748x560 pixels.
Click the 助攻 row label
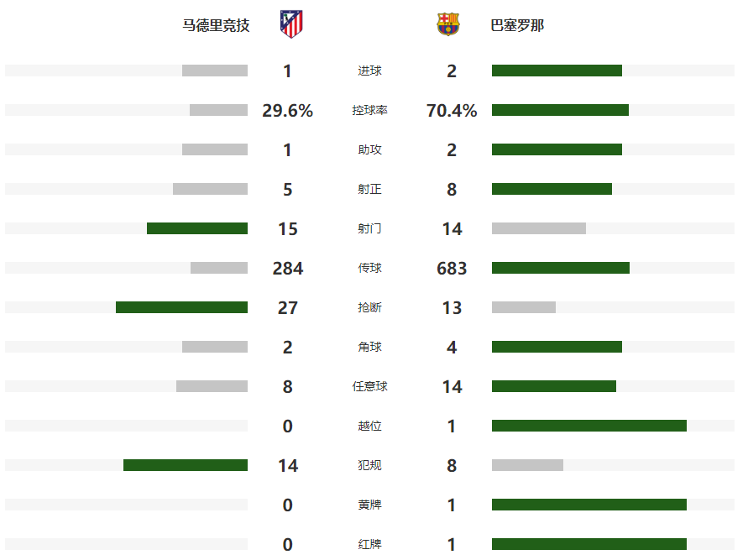pos(369,149)
